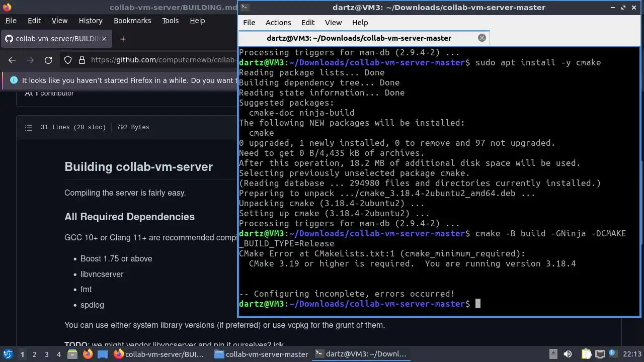Open Firefox Tools menu

170,21
